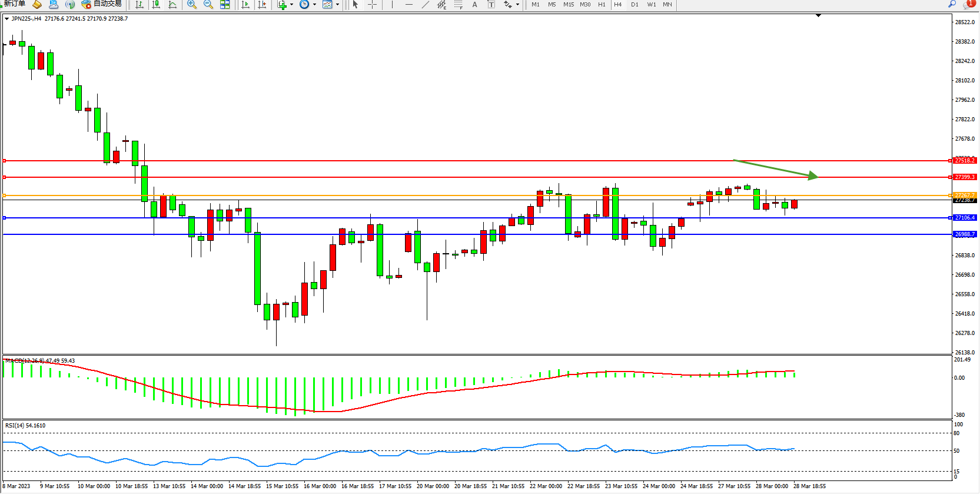980x494 pixels.
Task: Open the search magnifier at top right
Action: coord(951,4)
